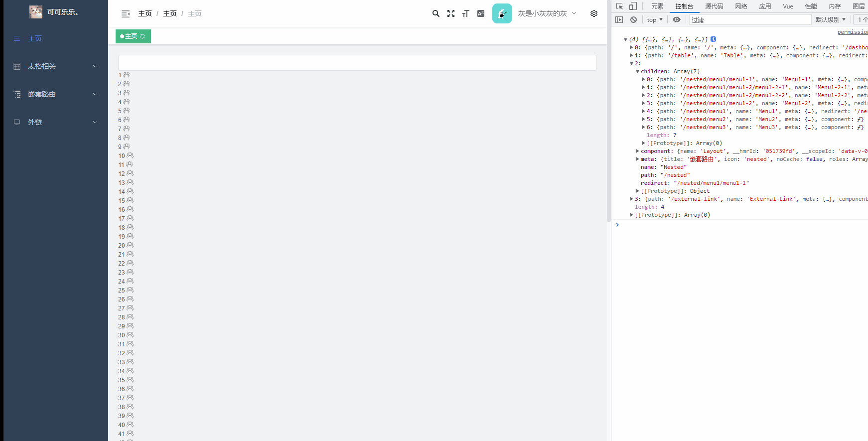Image resolution: width=868 pixels, height=441 pixels.
Task: Click the first 主页 breadcrumb link
Action: coord(145,13)
